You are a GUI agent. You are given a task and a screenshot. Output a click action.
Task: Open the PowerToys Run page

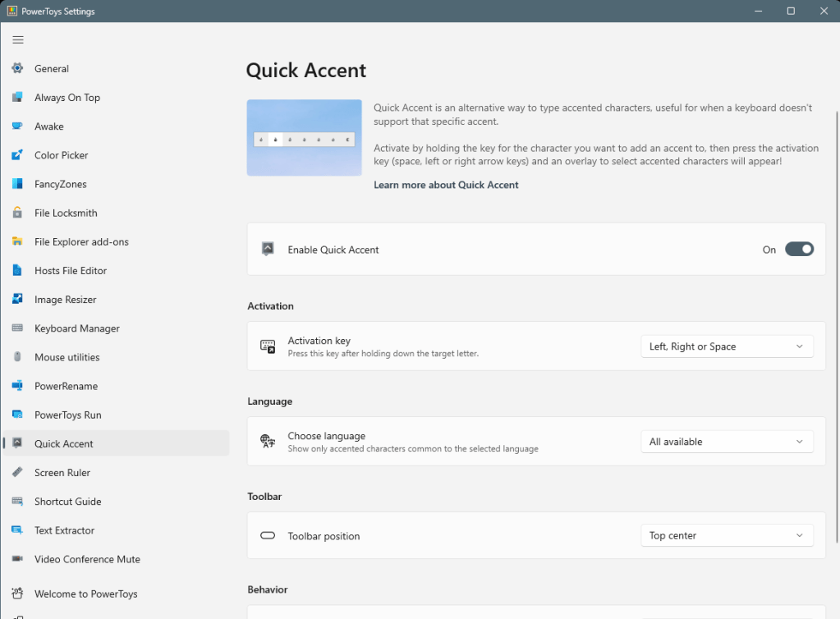(68, 415)
